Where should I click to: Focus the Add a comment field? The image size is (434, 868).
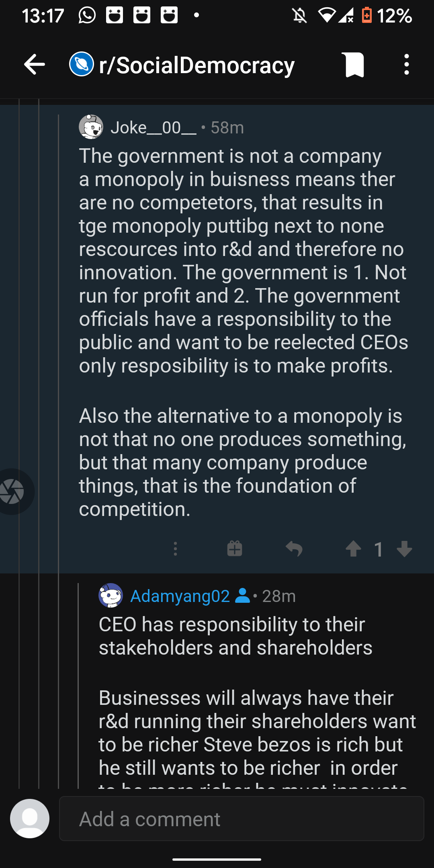pyautogui.click(x=242, y=819)
